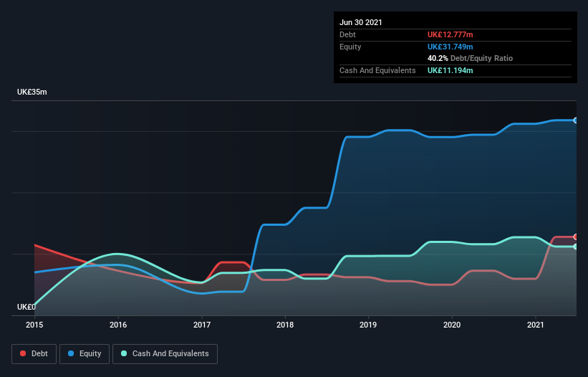This screenshot has height=377, width=588.
Task: Toggle the Debt legend button
Action: pyautogui.click(x=34, y=354)
